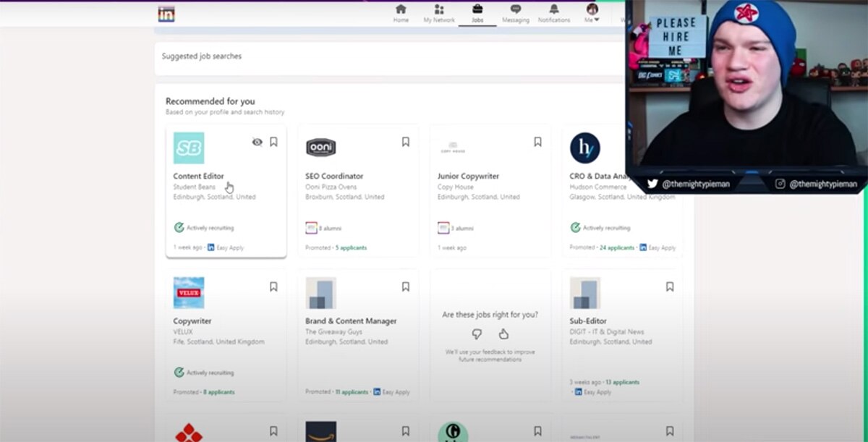Click the Student Beans SB logo
The height and width of the screenshot is (442, 868).
(189, 148)
